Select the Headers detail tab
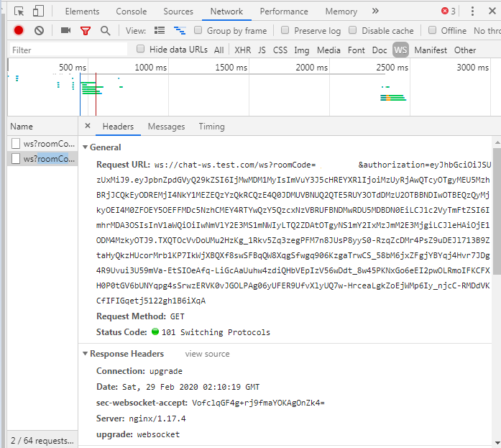Screen dimensions: 501x448 (118, 127)
